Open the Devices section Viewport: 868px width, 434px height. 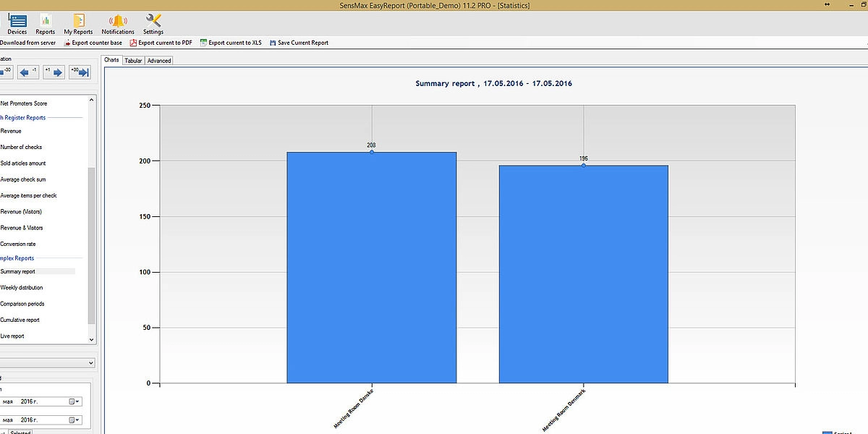pos(17,24)
